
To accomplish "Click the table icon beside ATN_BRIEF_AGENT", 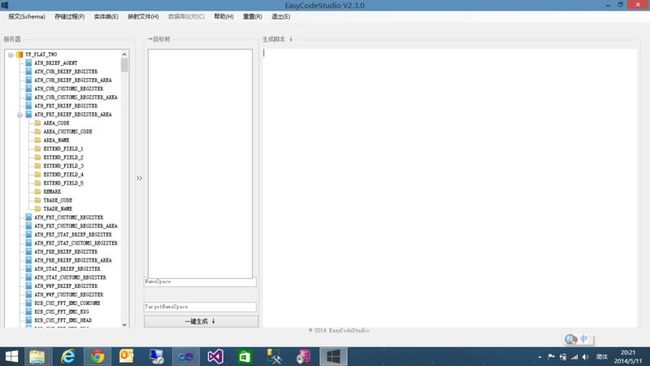I will click(x=29, y=63).
